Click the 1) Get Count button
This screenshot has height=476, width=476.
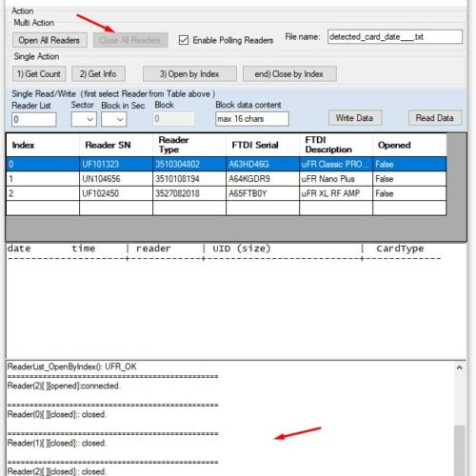point(39,74)
